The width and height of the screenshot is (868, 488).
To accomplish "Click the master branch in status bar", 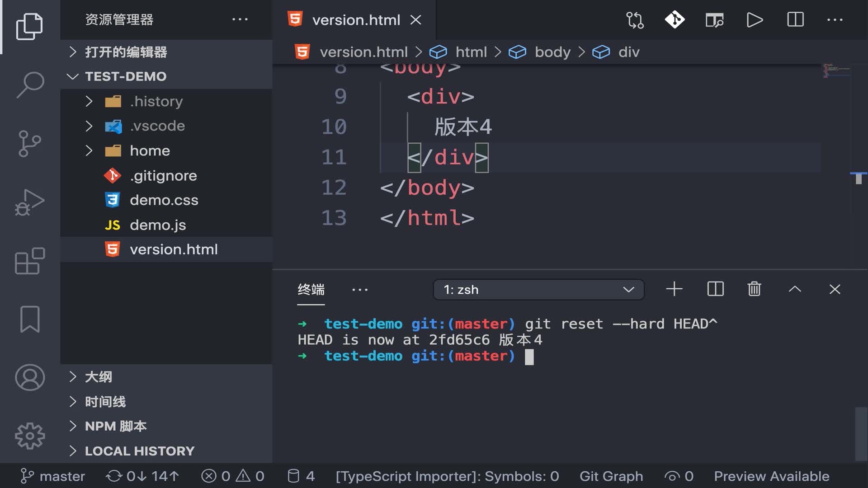I will 53,476.
